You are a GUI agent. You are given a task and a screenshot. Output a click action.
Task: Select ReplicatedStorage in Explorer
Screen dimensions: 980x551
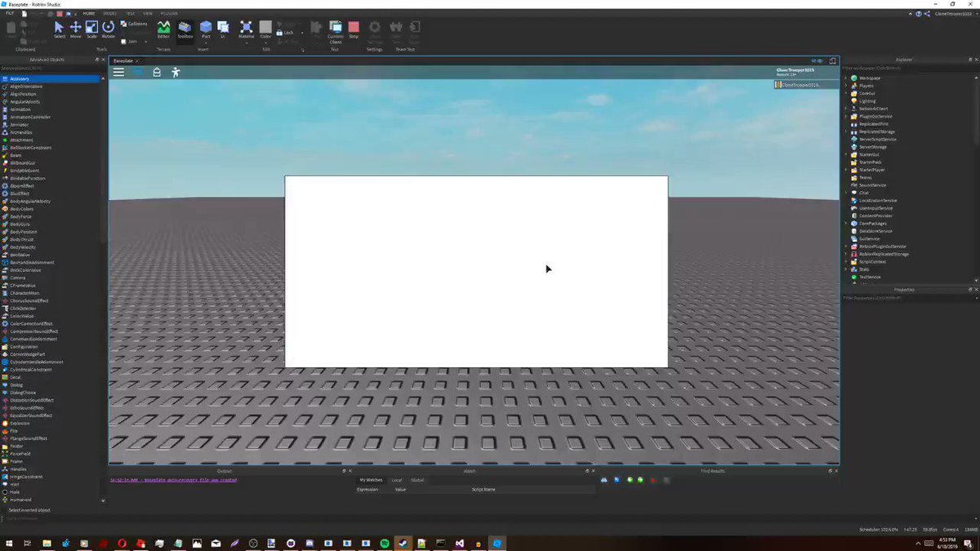tap(876, 131)
